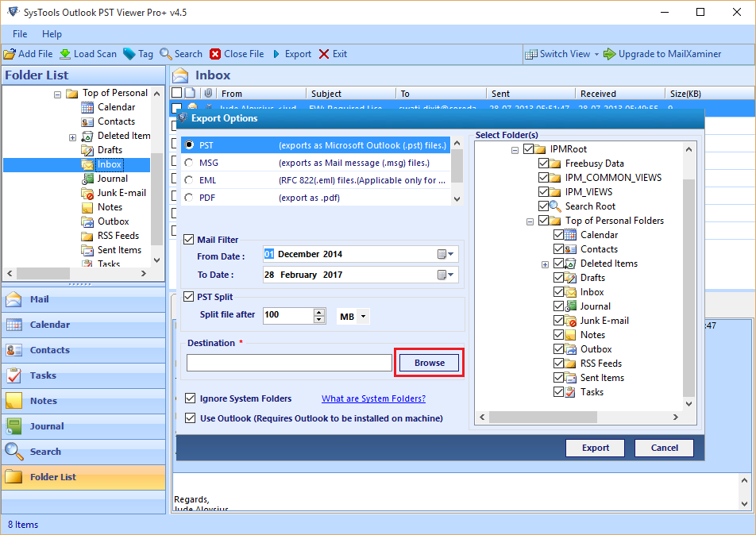Expand Deleted Items in left Folder List
Viewport: 756px width, 535px height.
(x=72, y=137)
